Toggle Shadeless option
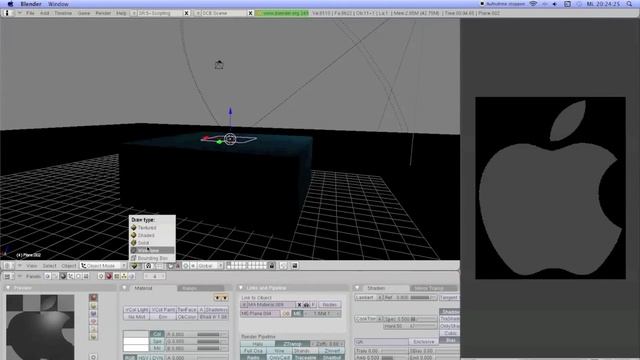This screenshot has height=360, width=640. coord(216,310)
